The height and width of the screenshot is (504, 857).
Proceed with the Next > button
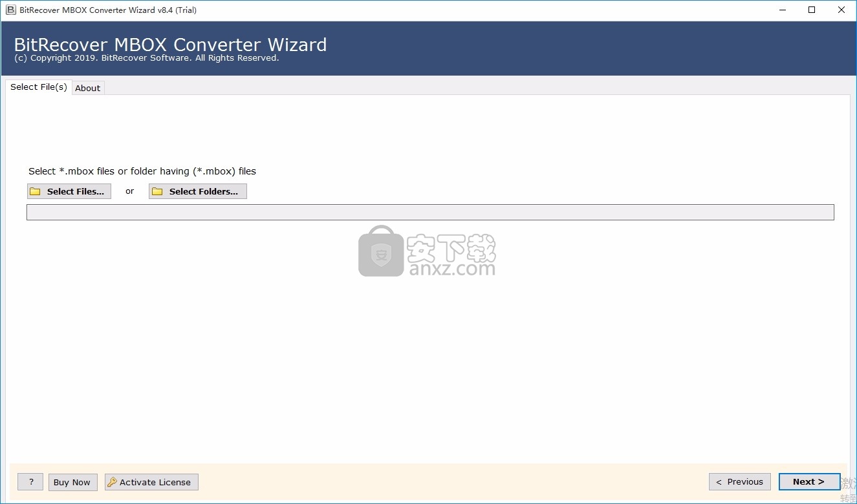coord(809,481)
